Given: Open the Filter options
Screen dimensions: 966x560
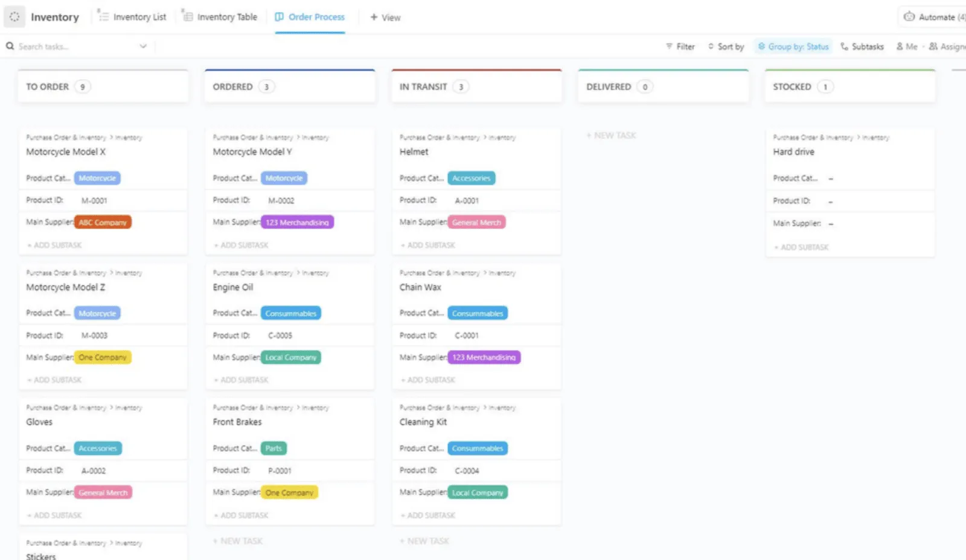Looking at the screenshot, I should pyautogui.click(x=680, y=46).
